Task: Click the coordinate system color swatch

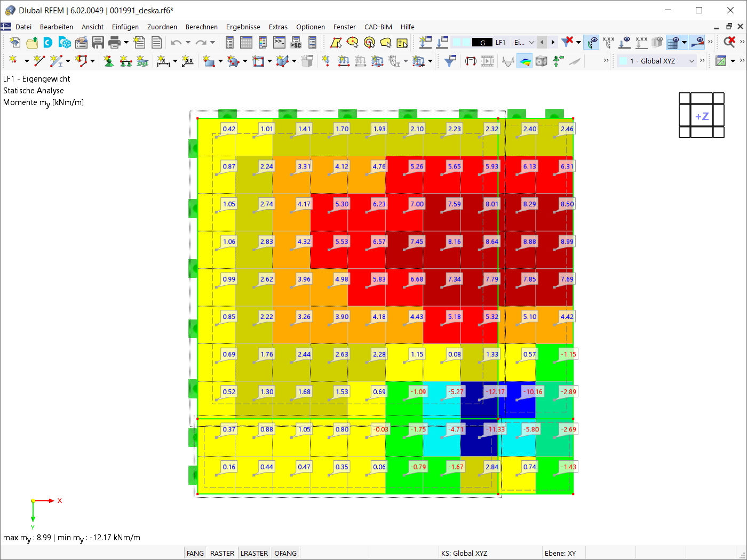Action: click(x=623, y=61)
